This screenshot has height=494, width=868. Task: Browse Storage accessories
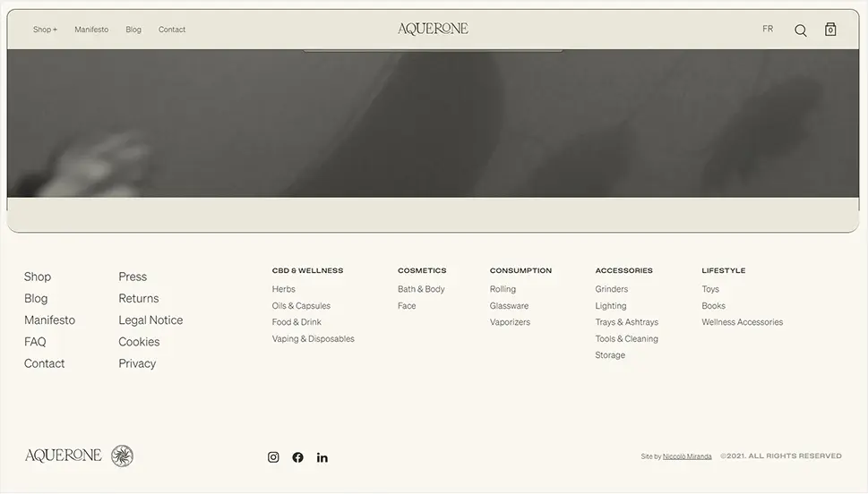point(610,355)
